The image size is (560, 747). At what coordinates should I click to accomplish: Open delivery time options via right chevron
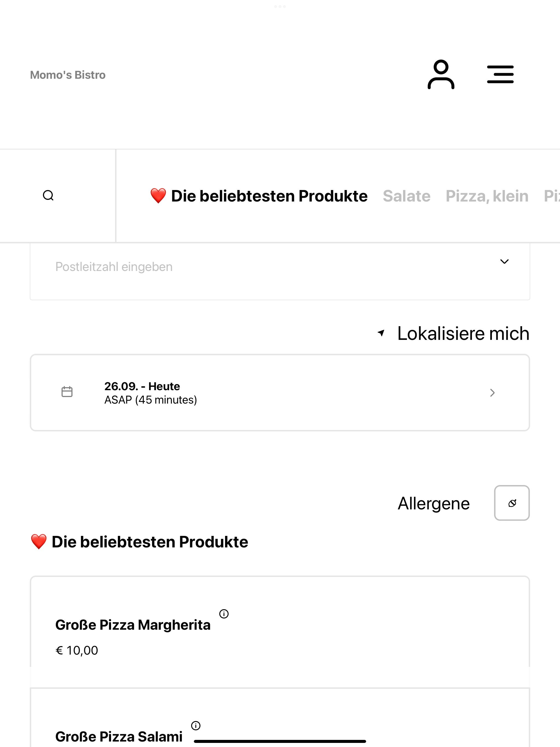(x=492, y=393)
